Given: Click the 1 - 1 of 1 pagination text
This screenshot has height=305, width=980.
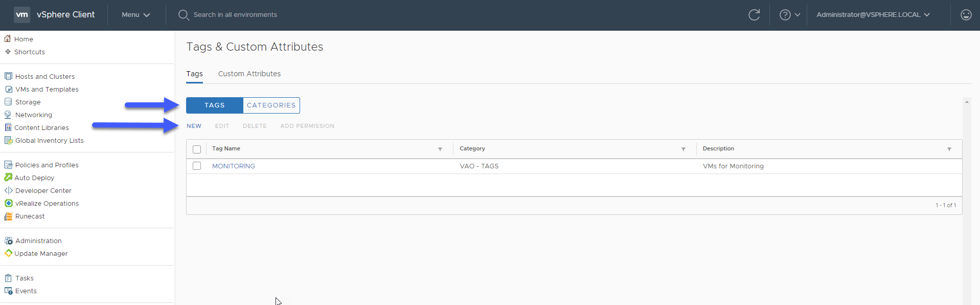Looking at the screenshot, I should [946, 205].
